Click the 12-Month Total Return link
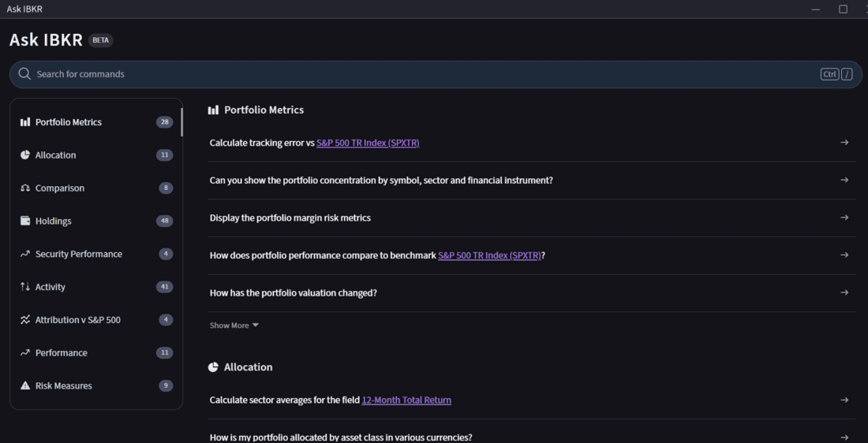The height and width of the screenshot is (443, 868). (406, 400)
